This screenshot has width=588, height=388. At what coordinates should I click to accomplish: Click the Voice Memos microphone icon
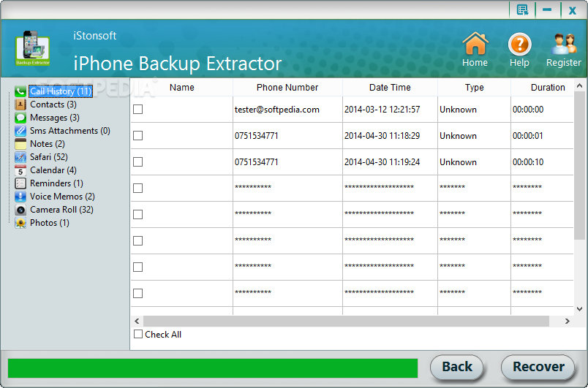[20, 197]
